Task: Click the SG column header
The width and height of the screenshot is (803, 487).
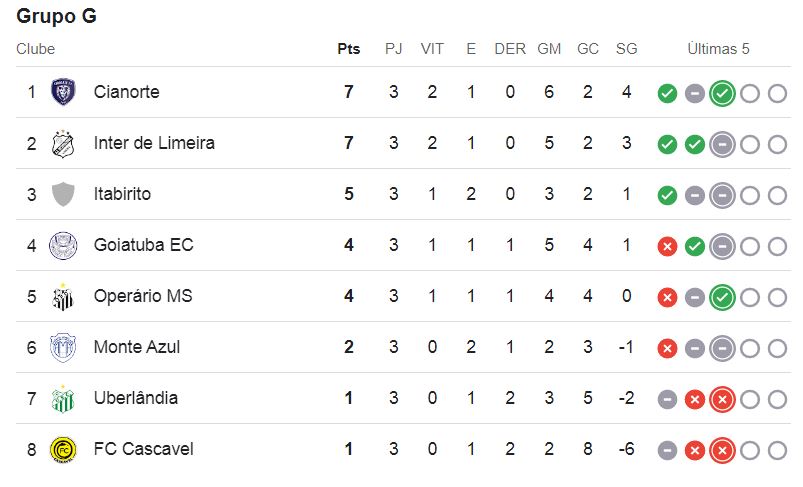Action: 626,49
